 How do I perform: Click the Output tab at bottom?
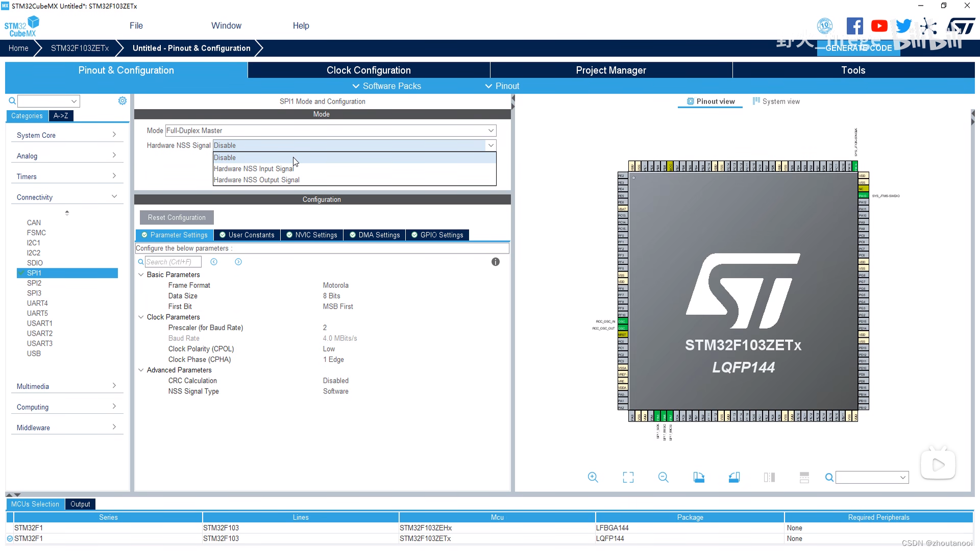(x=80, y=503)
